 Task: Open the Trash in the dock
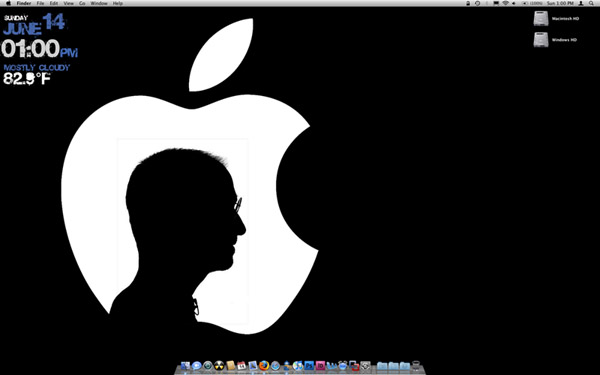pyautogui.click(x=416, y=365)
